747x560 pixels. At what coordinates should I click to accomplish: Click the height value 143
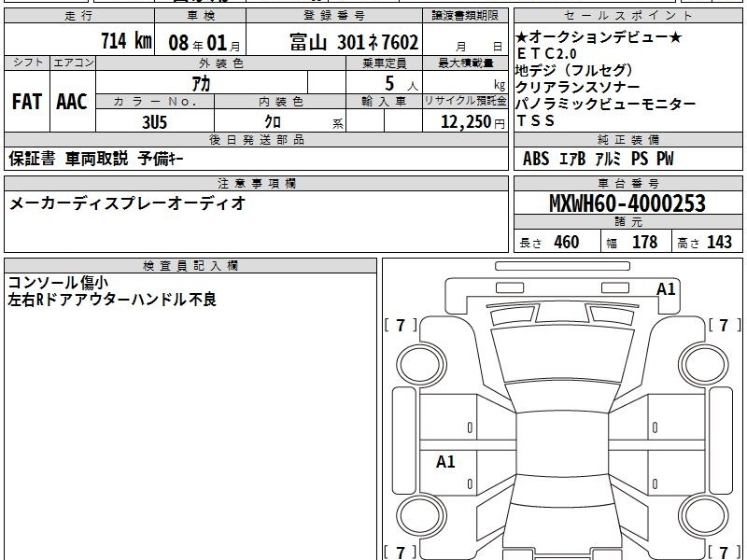click(719, 242)
